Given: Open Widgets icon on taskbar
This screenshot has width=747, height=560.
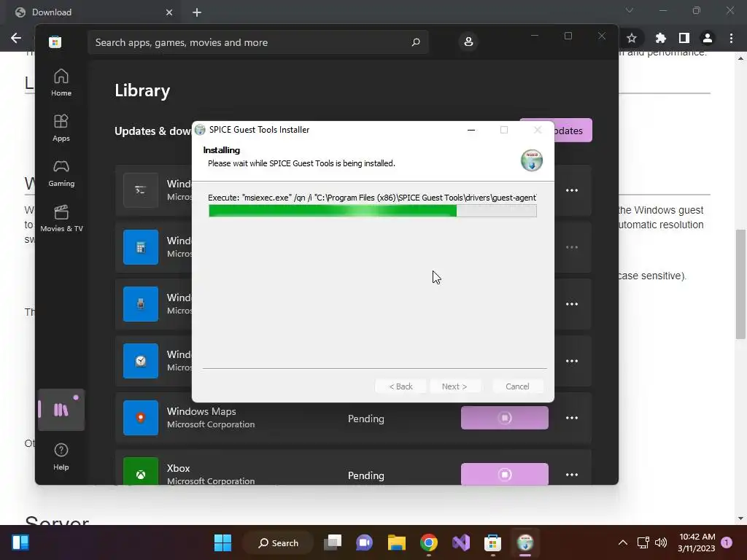Looking at the screenshot, I should coord(20,542).
